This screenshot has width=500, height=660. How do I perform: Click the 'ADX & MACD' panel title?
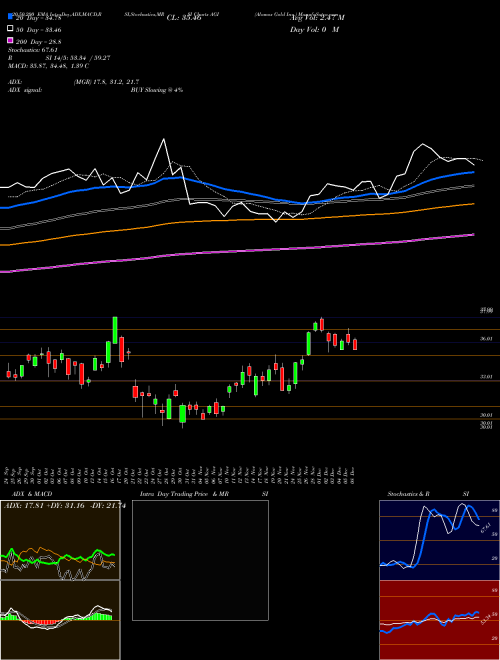[x=32, y=494]
